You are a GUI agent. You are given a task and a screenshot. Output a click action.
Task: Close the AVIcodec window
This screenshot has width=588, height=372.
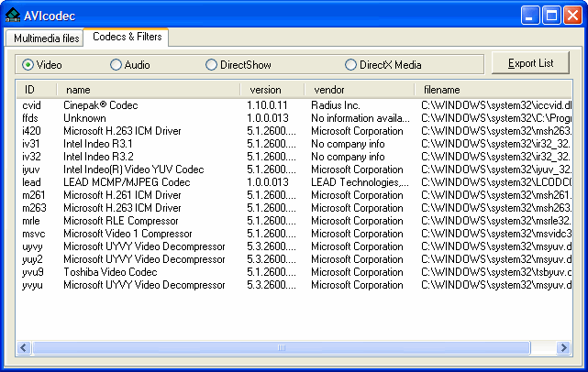click(x=573, y=16)
